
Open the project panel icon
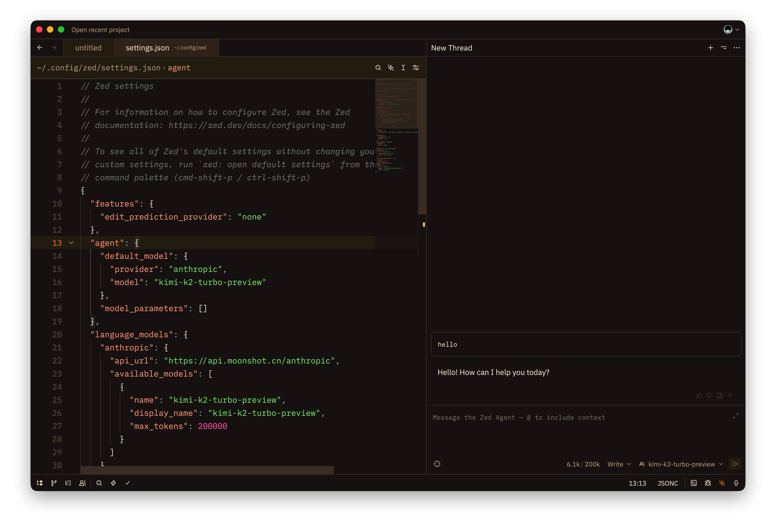click(x=40, y=483)
